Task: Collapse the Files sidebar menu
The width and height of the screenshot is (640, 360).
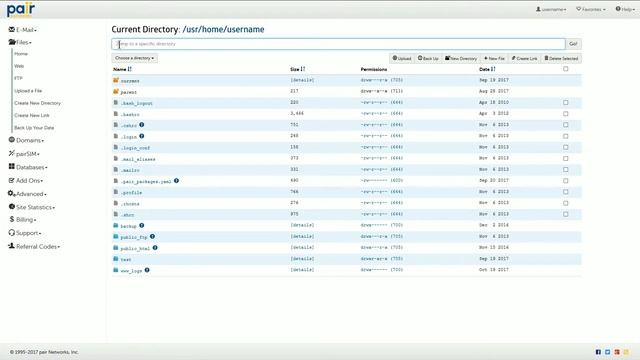Action: 20,42
